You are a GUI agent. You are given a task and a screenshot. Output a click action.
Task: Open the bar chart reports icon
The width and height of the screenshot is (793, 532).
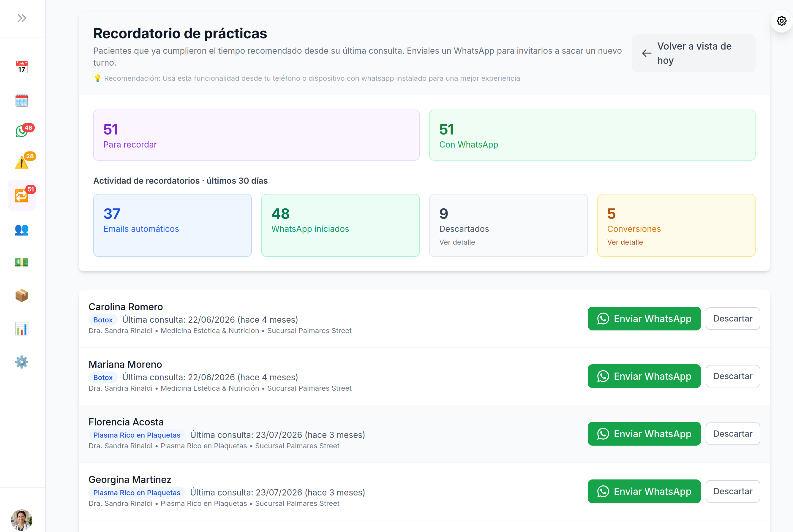coord(22,329)
